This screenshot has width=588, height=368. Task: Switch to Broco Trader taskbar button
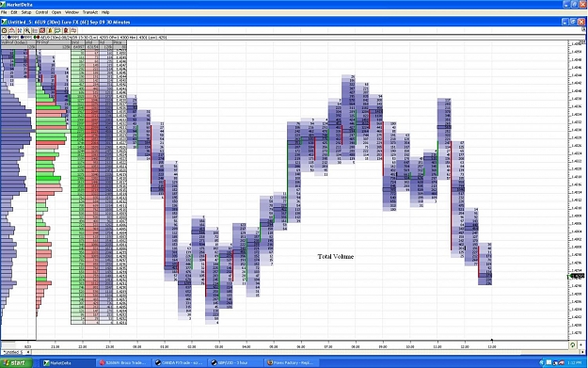click(123, 362)
